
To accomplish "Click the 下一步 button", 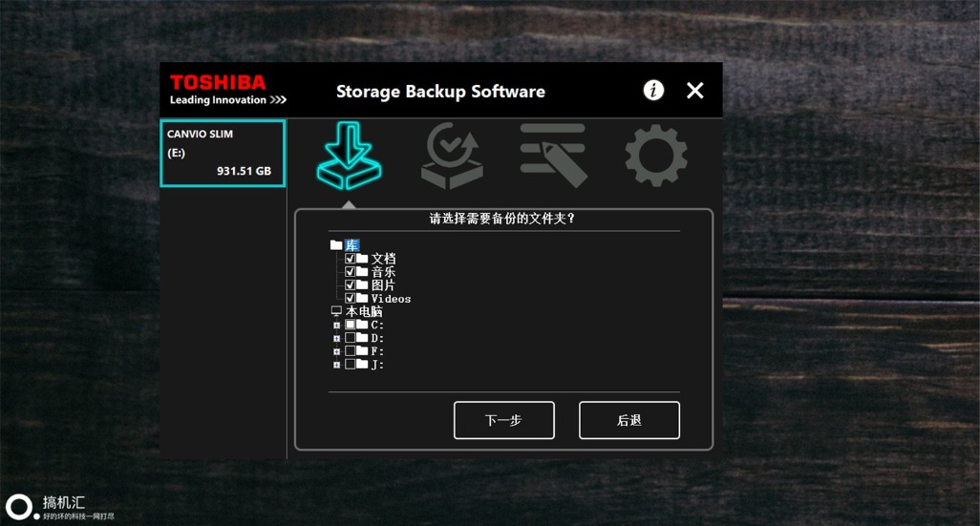I will pos(503,420).
